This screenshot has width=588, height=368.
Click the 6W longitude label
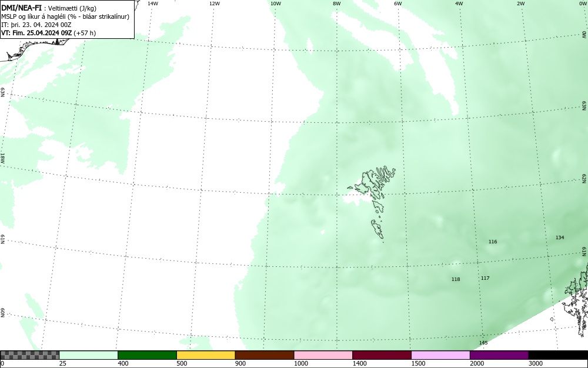click(398, 4)
